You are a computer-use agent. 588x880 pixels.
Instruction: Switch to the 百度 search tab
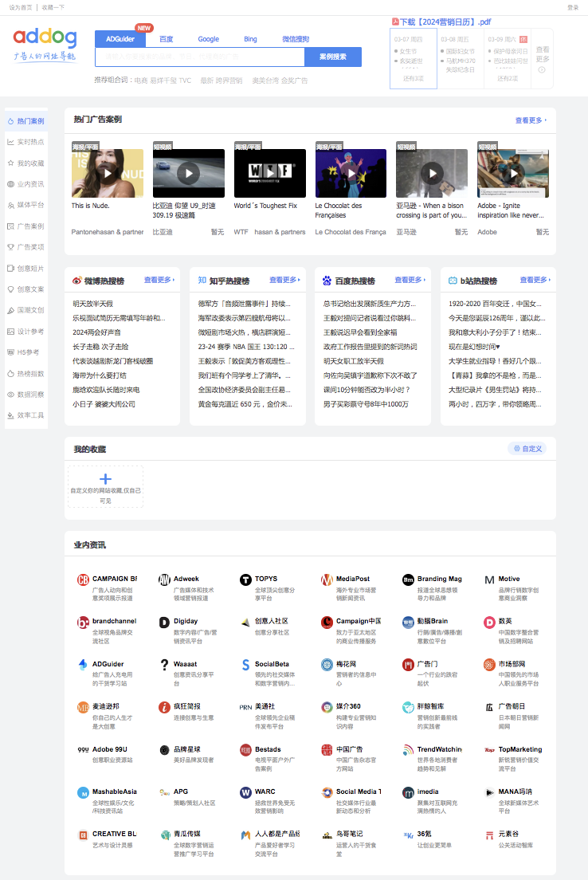(166, 39)
